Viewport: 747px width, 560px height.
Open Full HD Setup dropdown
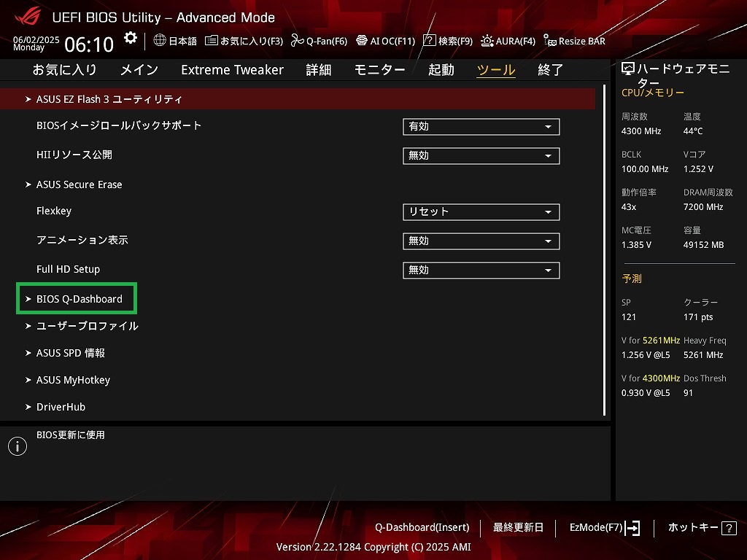pyautogui.click(x=481, y=270)
